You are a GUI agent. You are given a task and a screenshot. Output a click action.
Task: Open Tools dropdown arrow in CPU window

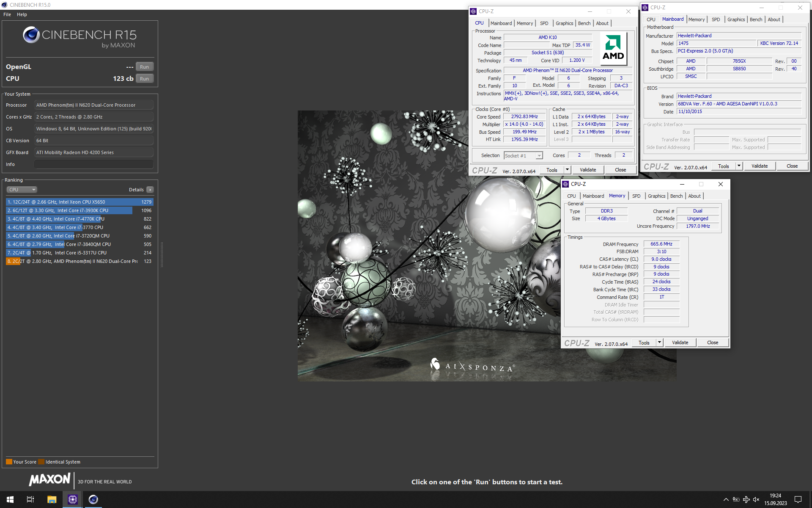tap(568, 170)
